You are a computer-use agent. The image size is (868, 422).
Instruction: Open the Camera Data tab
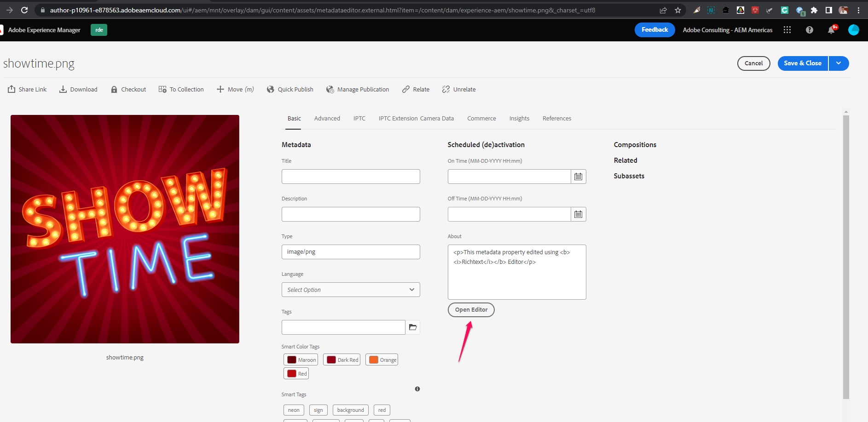437,119
